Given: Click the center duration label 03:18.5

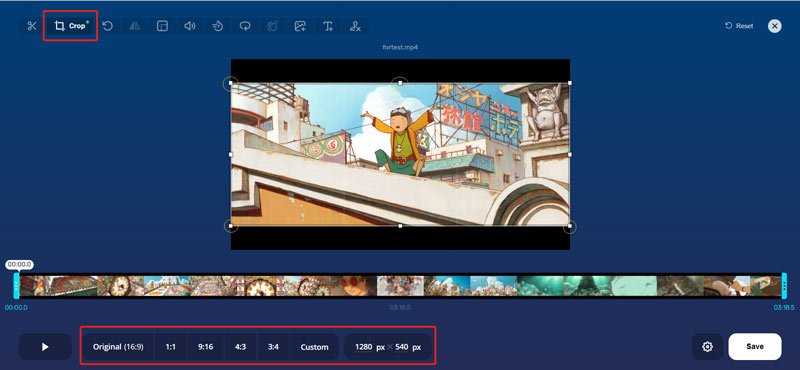Looking at the screenshot, I should click(x=400, y=308).
